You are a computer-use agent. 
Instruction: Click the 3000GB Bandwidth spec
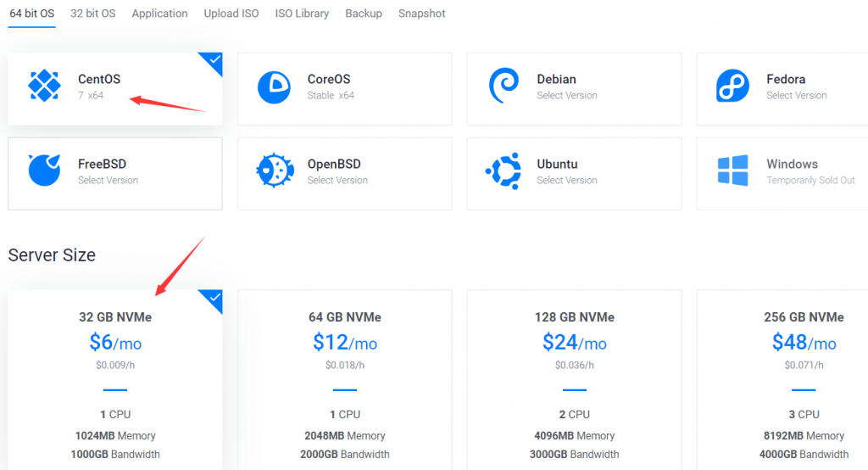click(x=575, y=455)
